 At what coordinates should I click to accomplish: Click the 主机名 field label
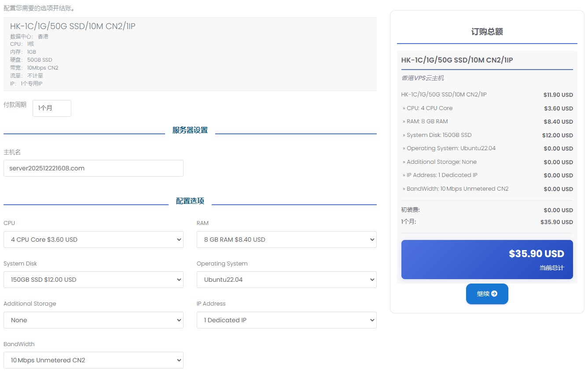point(12,152)
